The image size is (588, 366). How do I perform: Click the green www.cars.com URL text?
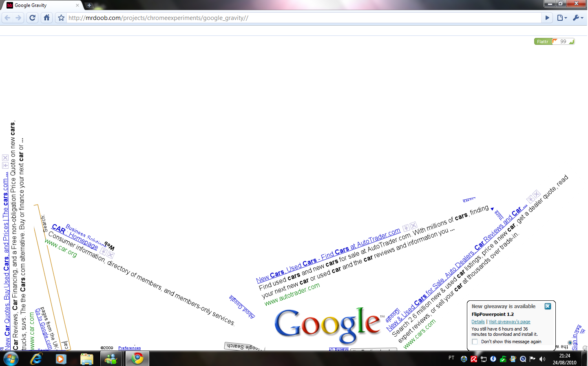point(420,334)
